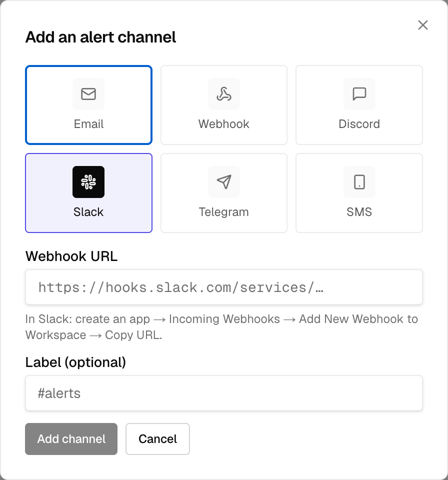The width and height of the screenshot is (448, 480).
Task: Select the Email label on its card
Action: [x=89, y=124]
